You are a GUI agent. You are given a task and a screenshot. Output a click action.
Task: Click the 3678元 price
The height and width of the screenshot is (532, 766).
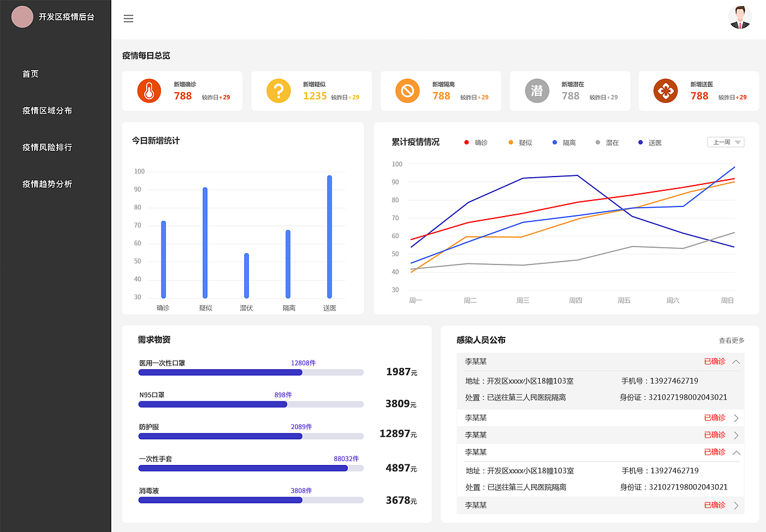click(x=401, y=500)
